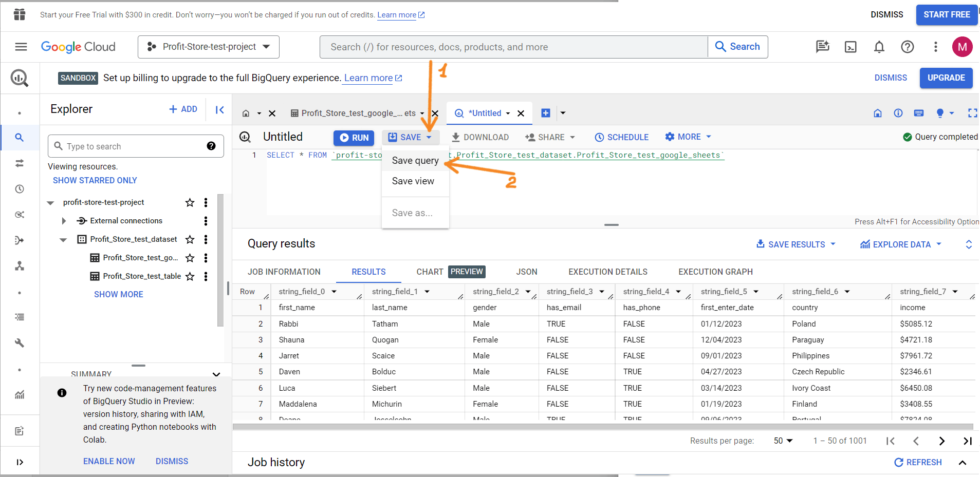
Task: Switch to JOB INFORMATION tab
Action: pos(284,272)
